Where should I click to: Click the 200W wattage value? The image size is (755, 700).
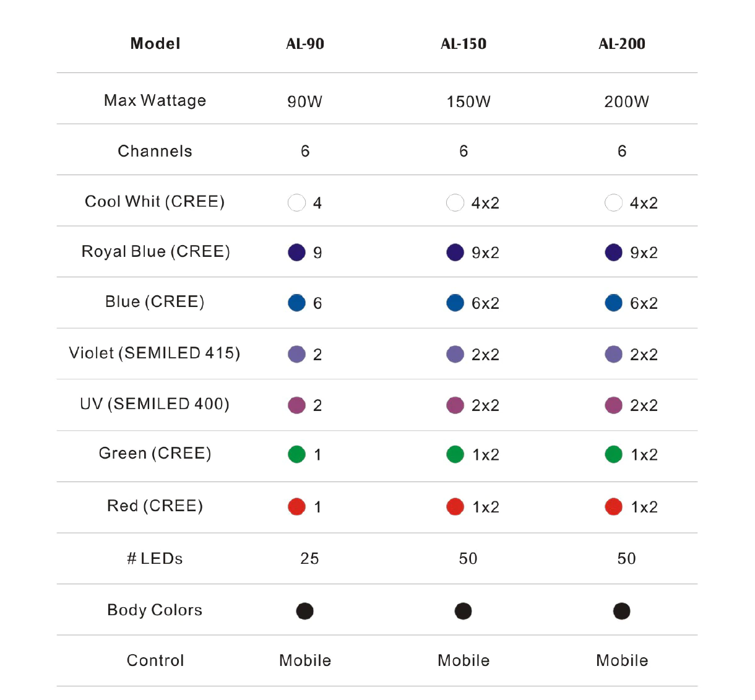(626, 102)
